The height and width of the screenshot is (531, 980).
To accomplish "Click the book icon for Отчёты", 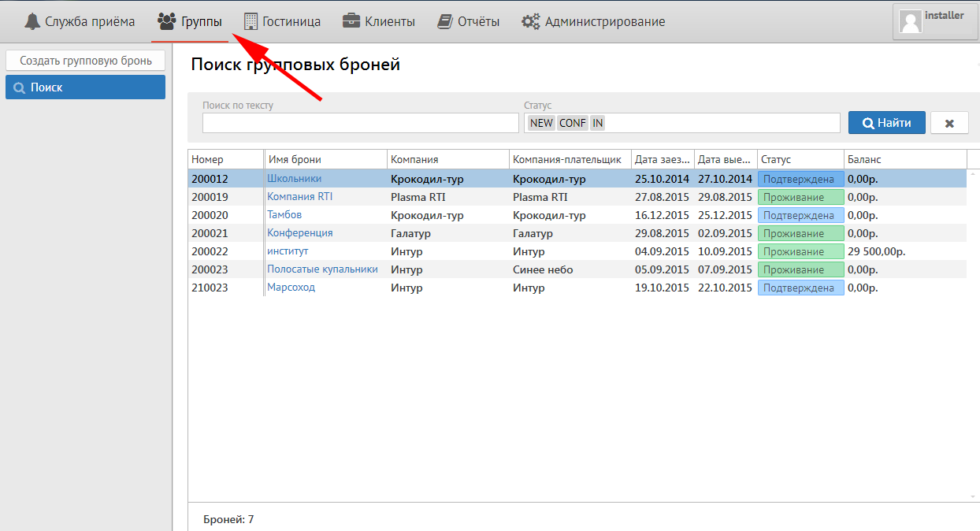I will [446, 21].
